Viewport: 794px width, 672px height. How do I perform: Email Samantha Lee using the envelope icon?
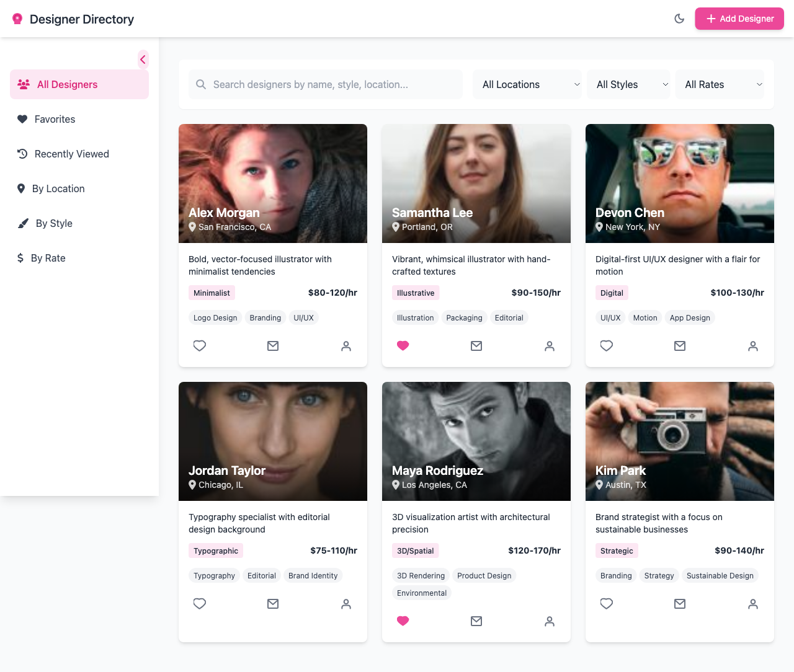point(476,346)
